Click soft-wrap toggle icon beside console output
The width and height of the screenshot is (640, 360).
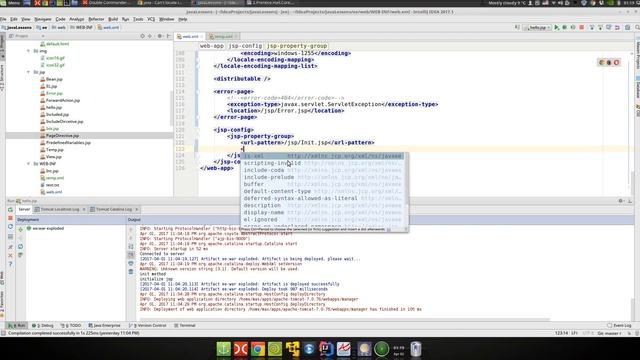point(131,247)
